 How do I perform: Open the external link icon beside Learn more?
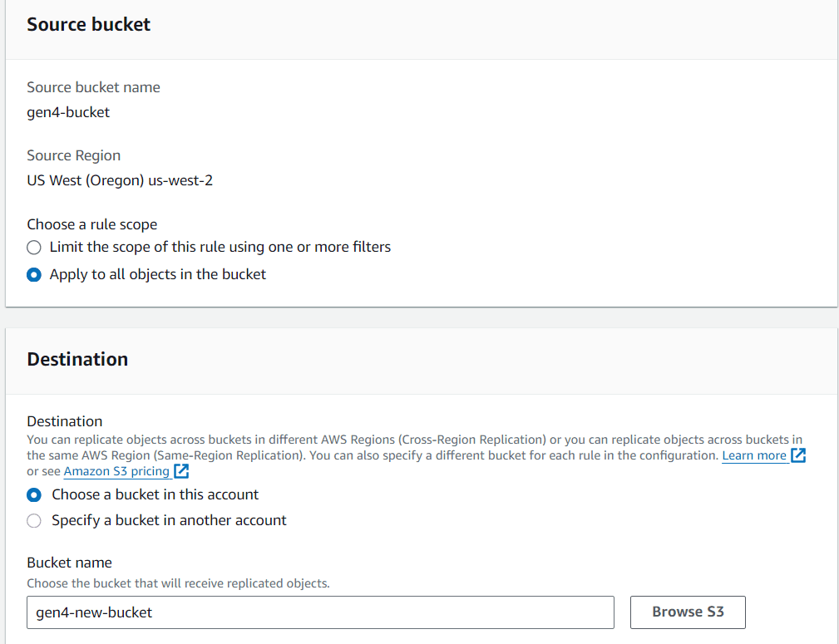pos(797,455)
